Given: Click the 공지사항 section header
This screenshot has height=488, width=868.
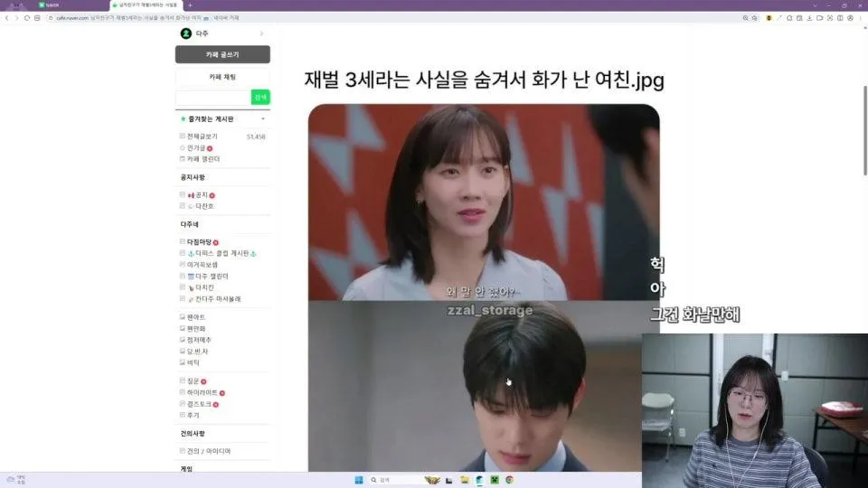Looking at the screenshot, I should (193, 177).
